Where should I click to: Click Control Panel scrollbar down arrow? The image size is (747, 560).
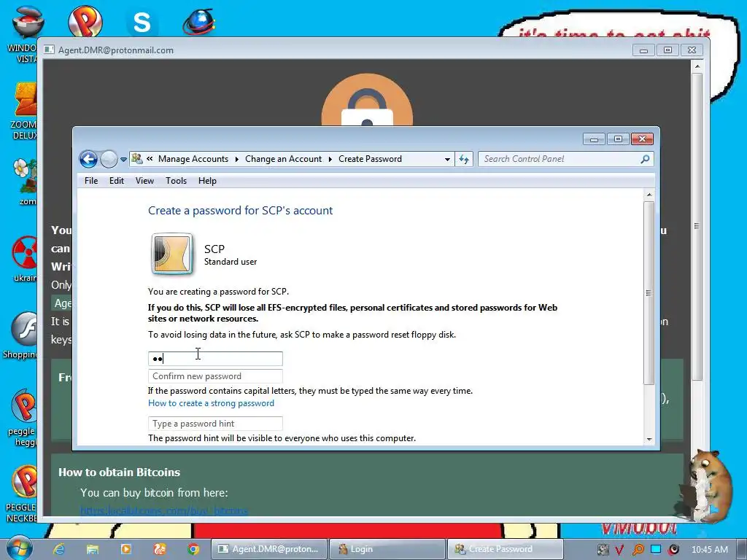[649, 440]
